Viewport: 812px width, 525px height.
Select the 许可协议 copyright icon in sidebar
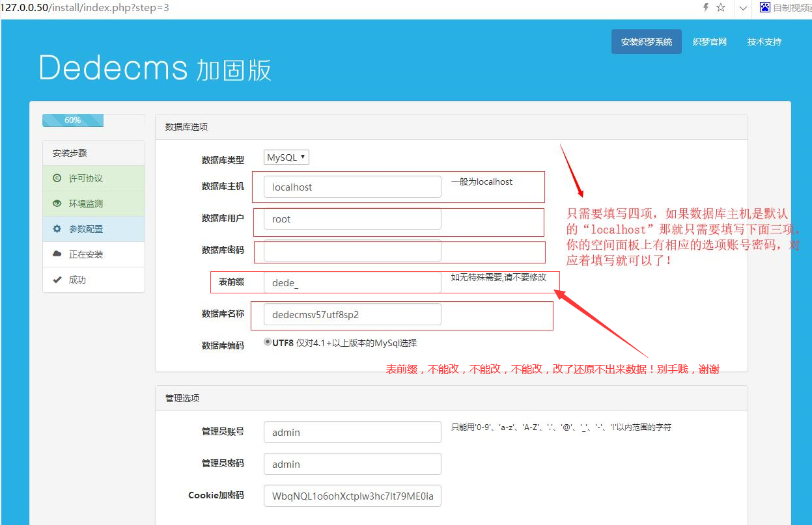click(x=58, y=178)
